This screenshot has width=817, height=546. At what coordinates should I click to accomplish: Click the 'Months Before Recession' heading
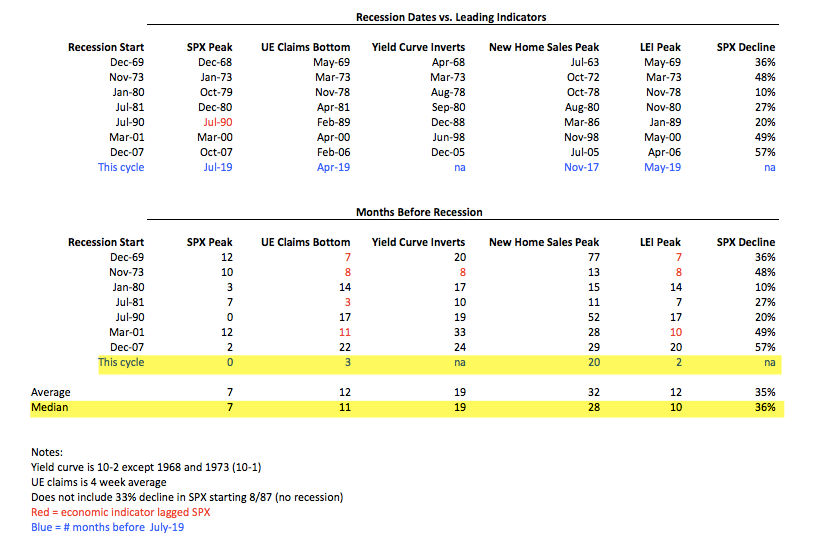[419, 212]
